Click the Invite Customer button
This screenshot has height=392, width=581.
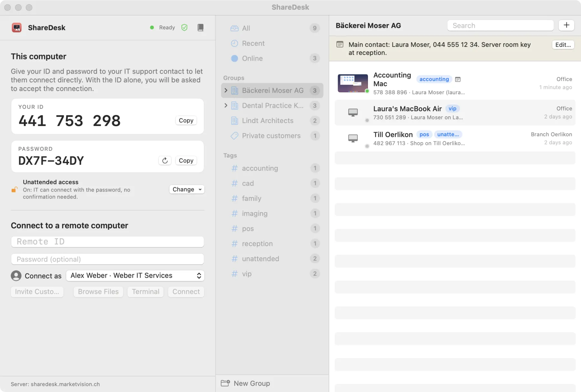(x=37, y=292)
